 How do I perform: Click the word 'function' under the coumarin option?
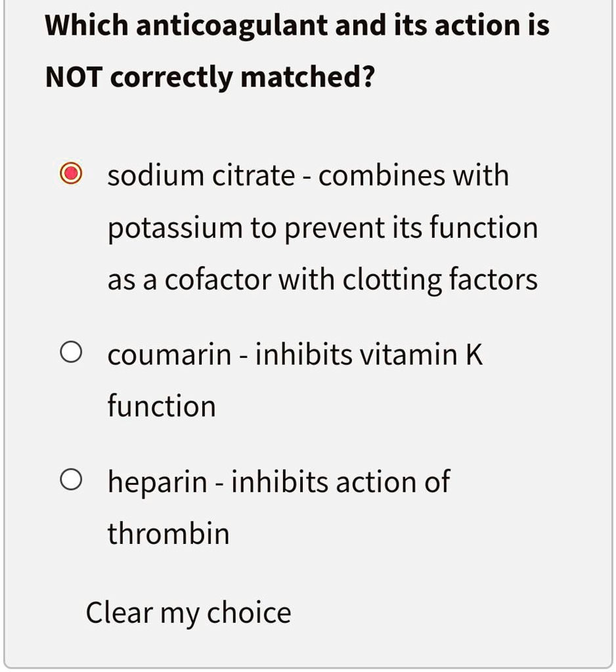(162, 405)
